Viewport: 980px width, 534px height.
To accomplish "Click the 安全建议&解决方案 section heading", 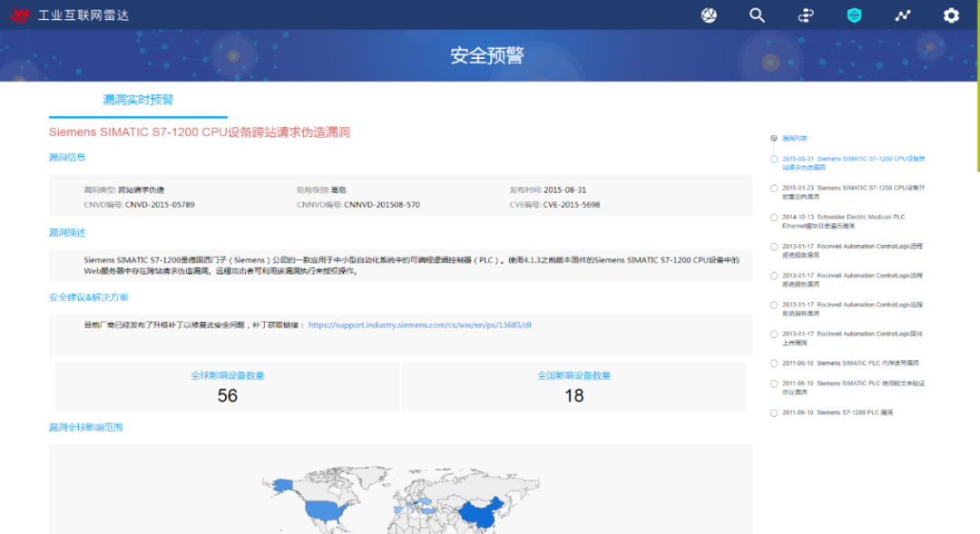I will [88, 297].
